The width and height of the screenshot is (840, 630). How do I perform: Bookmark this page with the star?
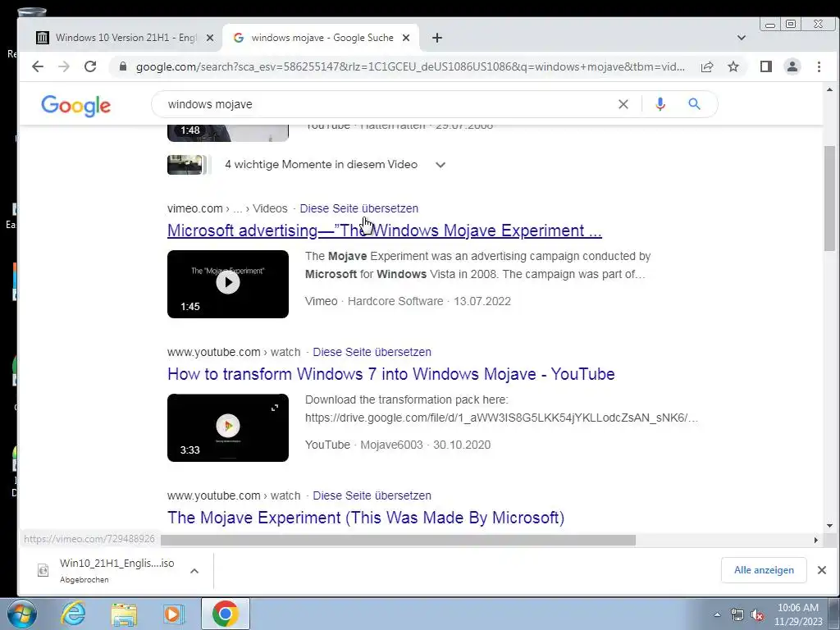coord(733,66)
